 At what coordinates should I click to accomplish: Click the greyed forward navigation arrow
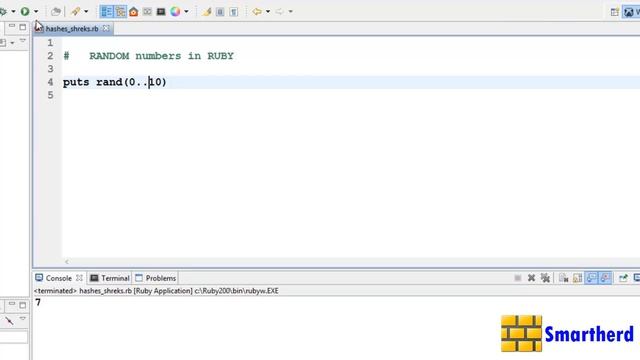point(279,11)
